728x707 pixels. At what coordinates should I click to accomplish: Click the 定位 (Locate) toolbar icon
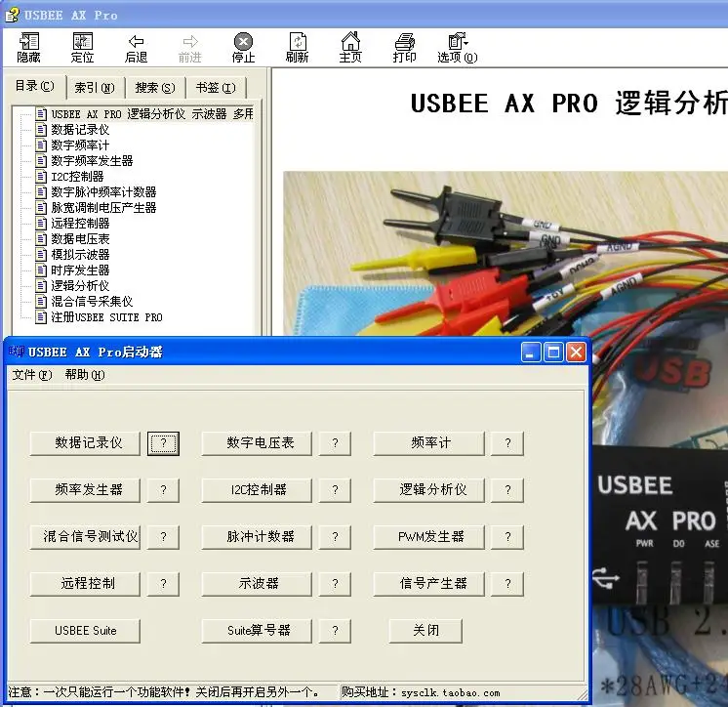83,48
